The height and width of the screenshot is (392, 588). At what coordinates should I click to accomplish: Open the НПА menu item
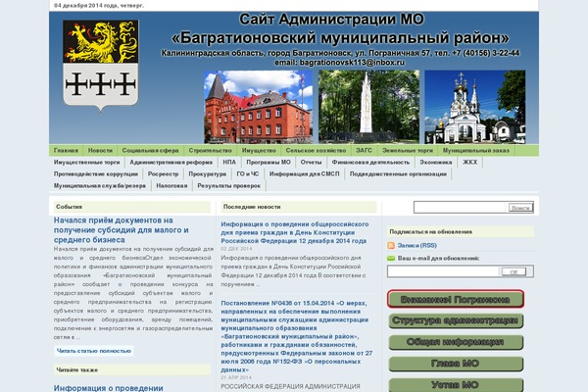tap(229, 162)
